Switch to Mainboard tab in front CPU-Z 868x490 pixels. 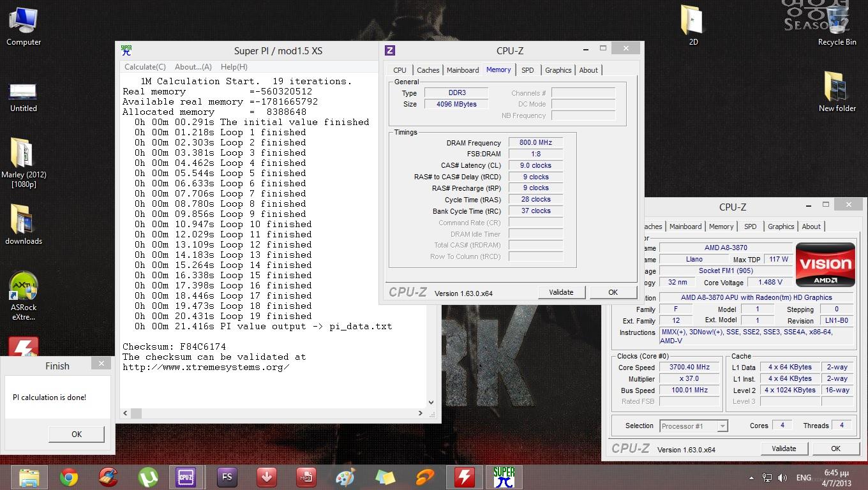pyautogui.click(x=463, y=70)
